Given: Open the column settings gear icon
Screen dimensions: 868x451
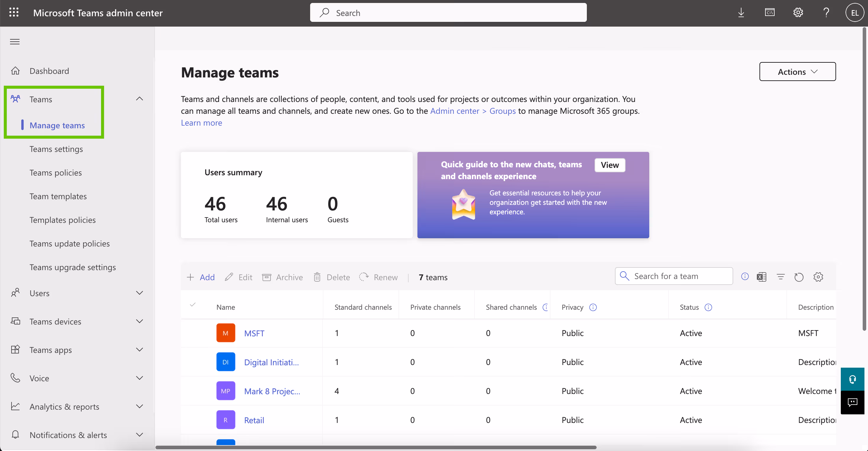Looking at the screenshot, I should coord(818,277).
